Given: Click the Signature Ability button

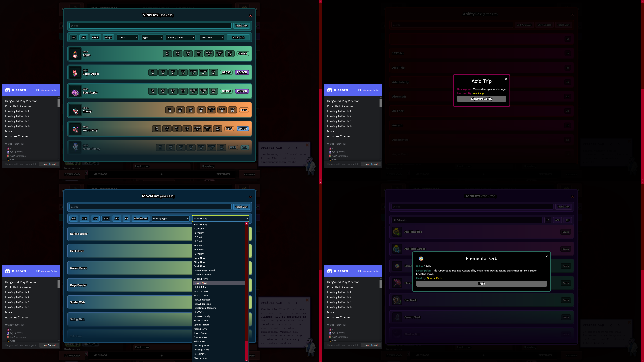Looking at the screenshot, I should (481, 99).
